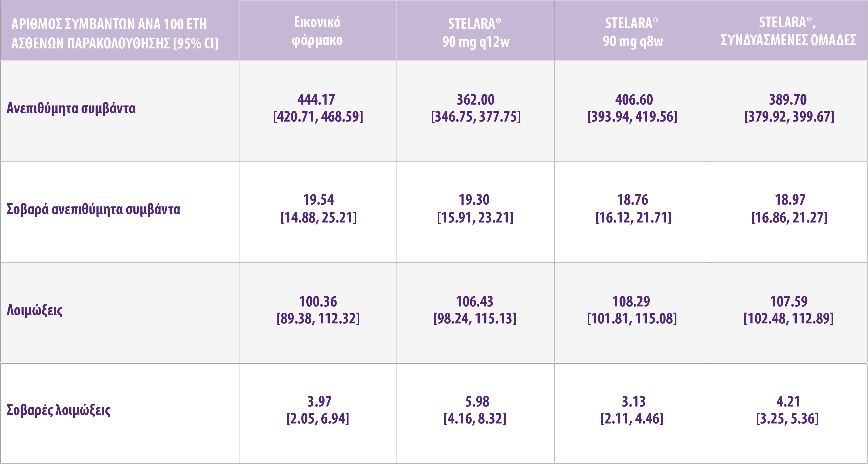Select the 107.59 combined infections cell

click(x=789, y=310)
